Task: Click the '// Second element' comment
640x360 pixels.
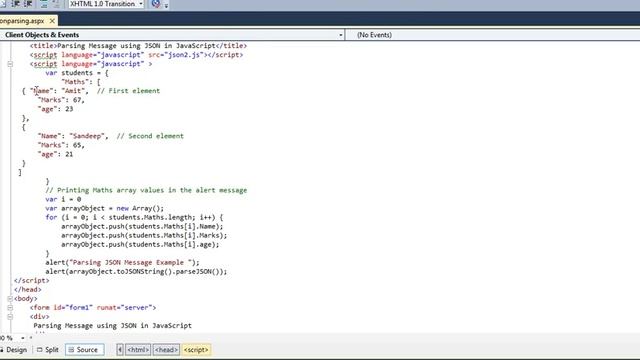Action: point(150,136)
